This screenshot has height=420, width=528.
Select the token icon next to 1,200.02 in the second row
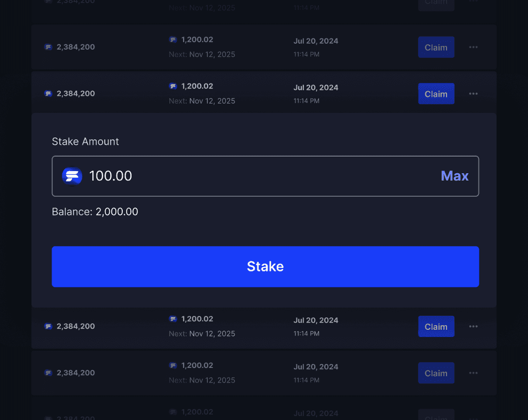tap(173, 40)
